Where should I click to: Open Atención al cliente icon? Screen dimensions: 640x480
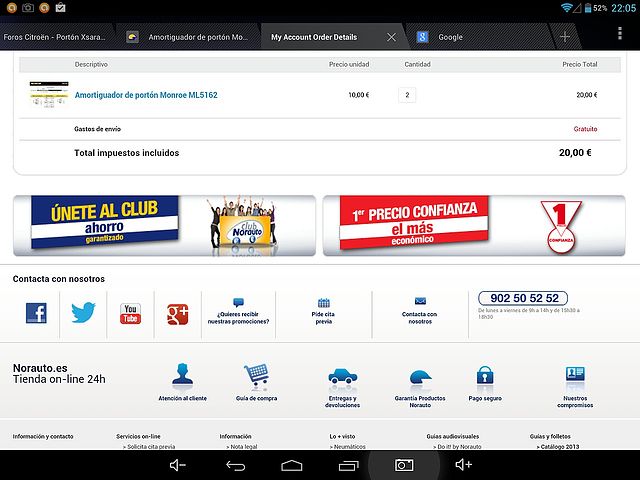[182, 376]
